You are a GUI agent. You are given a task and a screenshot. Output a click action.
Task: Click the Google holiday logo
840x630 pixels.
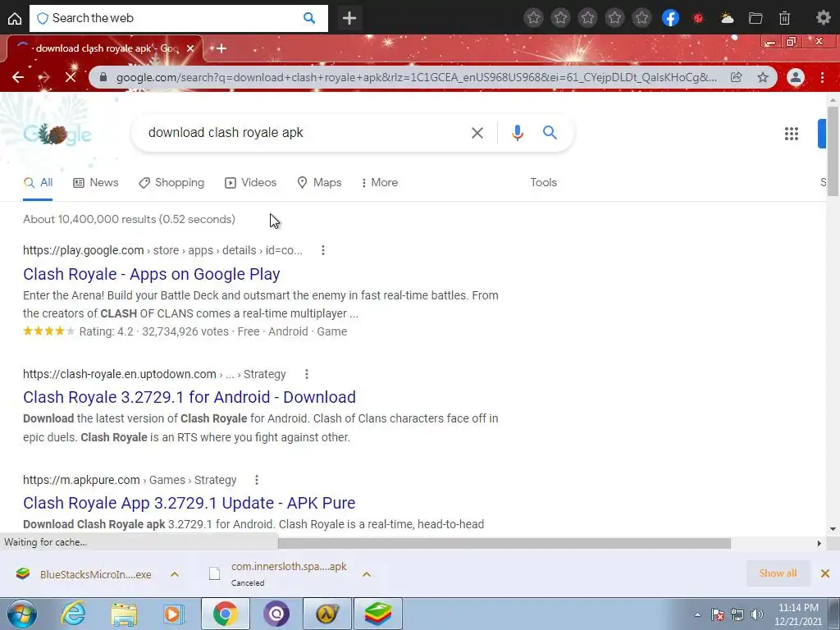(x=57, y=134)
